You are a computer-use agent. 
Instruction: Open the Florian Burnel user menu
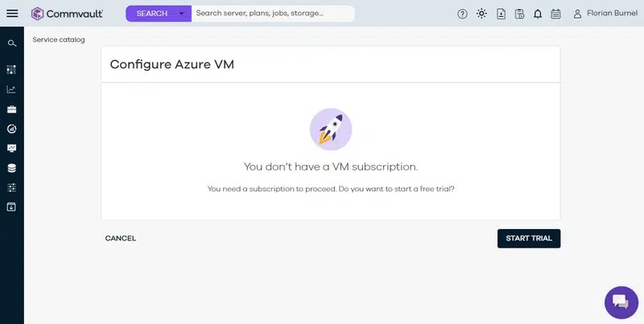(604, 14)
